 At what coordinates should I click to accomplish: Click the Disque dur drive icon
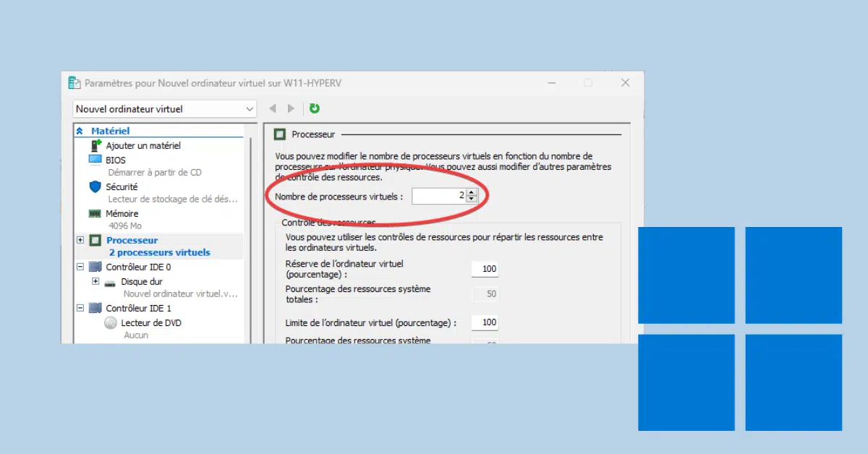110,283
